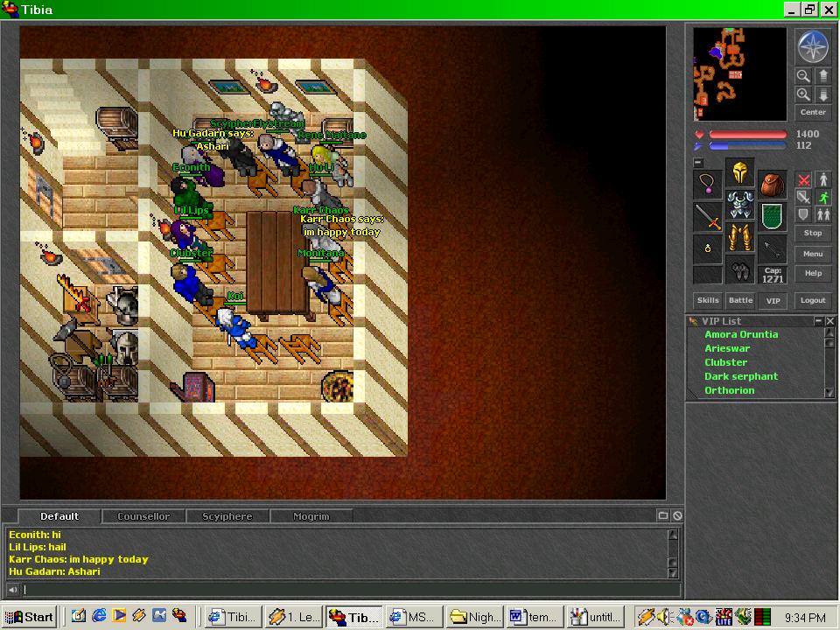Image resolution: width=840 pixels, height=630 pixels.
Task: Select the plate armor in the body slot
Action: (x=740, y=205)
